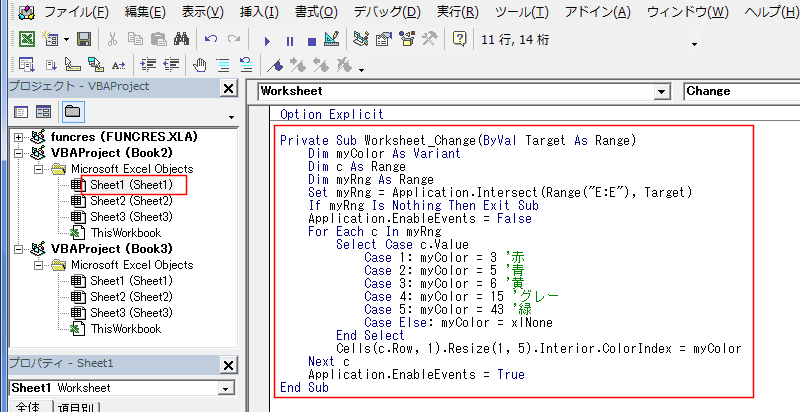Screen dimensions: 800x412
Task: Click the View Object icon in Project pane
Action: point(43,112)
